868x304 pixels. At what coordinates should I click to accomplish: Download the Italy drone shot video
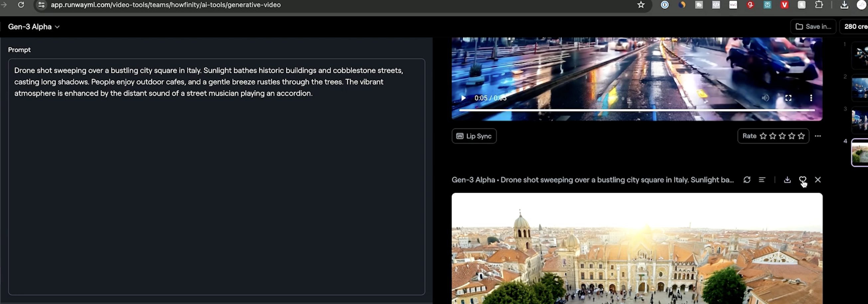787,180
